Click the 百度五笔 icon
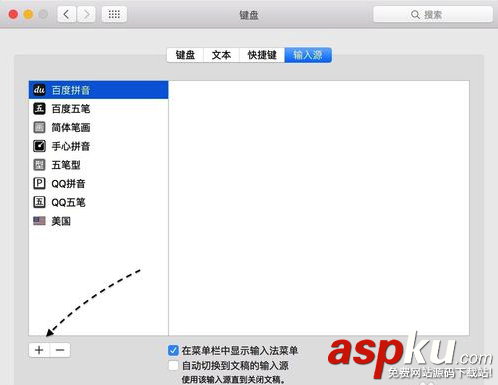The image size is (498, 385). (39, 109)
